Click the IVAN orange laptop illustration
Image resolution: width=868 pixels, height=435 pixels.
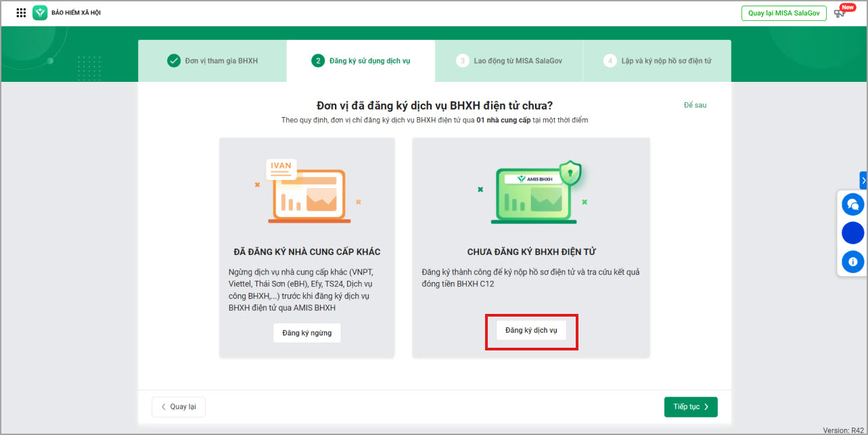306,192
